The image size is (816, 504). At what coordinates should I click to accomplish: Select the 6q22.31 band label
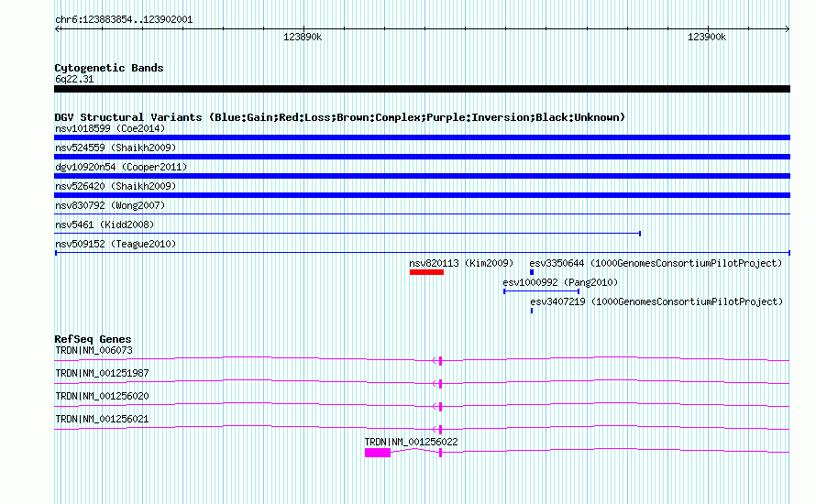74,79
